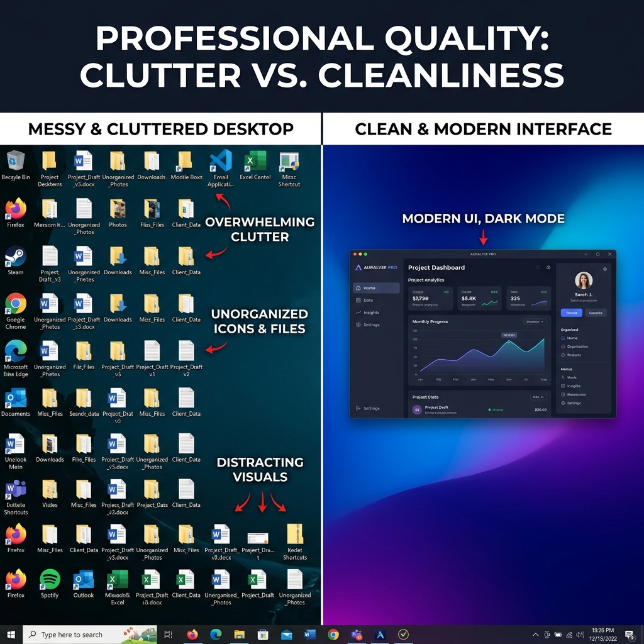
Task: Open the Project Draft entry in Project Data
Action: (x=437, y=408)
